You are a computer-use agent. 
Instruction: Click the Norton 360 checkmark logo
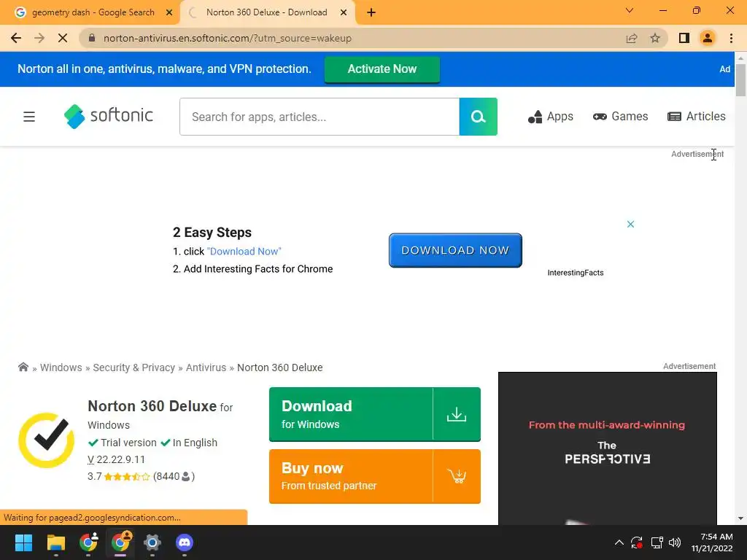[x=46, y=440]
